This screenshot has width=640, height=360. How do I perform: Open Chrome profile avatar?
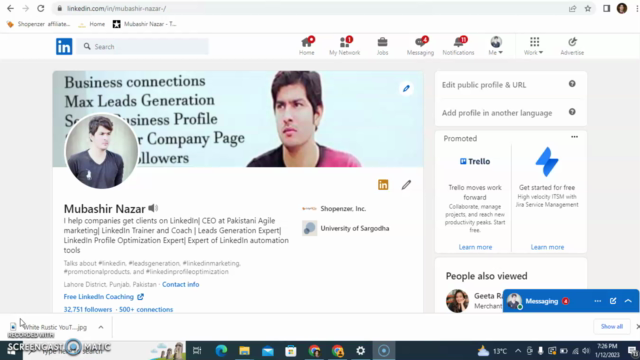coord(622,8)
